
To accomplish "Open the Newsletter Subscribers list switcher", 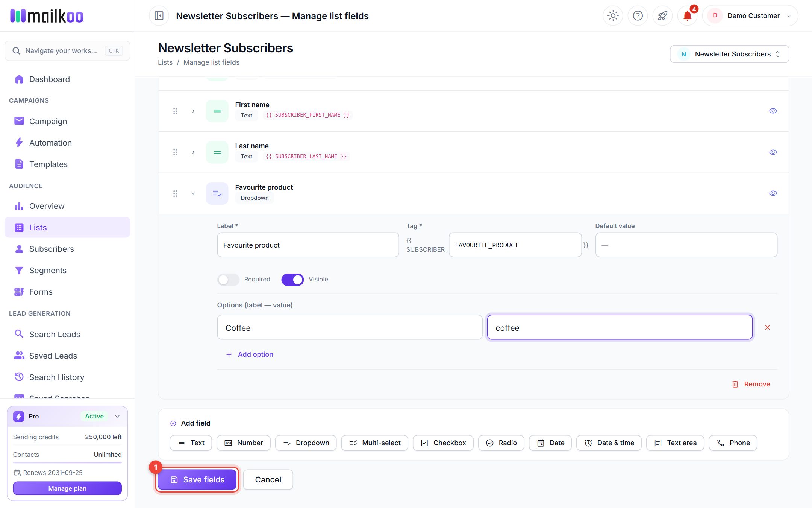I will (x=729, y=54).
